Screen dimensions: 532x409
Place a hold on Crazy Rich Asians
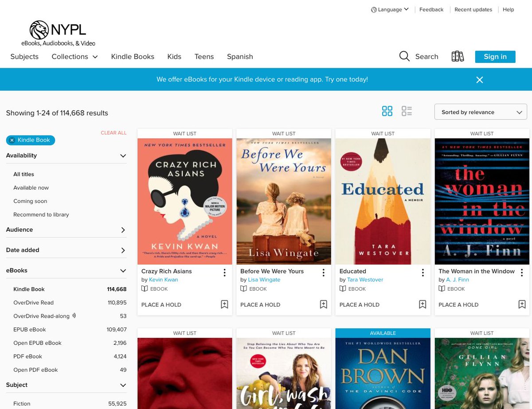click(161, 305)
